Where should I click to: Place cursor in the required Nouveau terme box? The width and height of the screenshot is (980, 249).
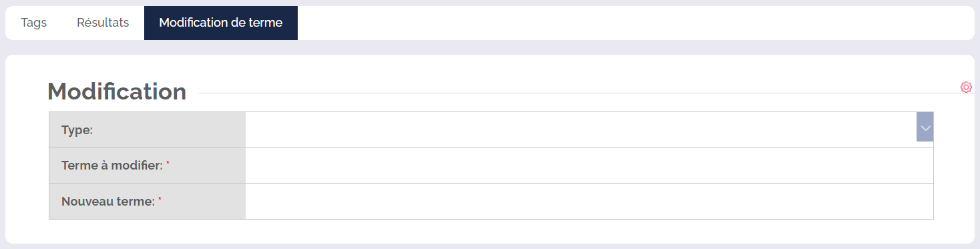[x=589, y=202]
